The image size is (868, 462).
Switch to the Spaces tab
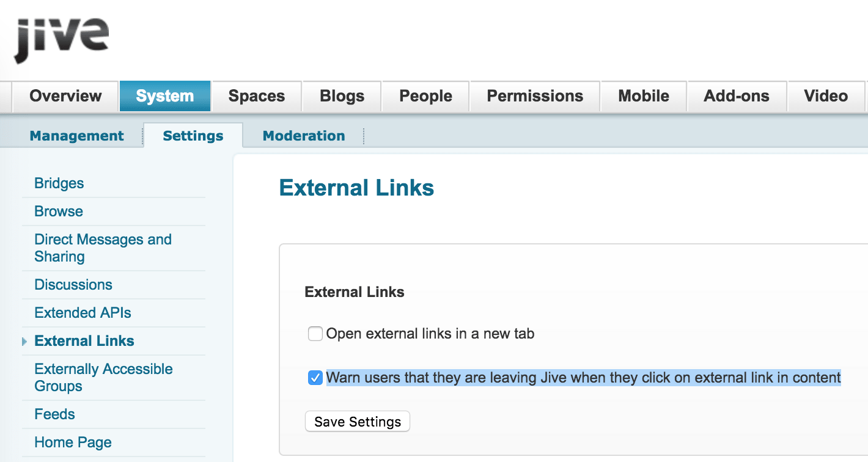257,96
